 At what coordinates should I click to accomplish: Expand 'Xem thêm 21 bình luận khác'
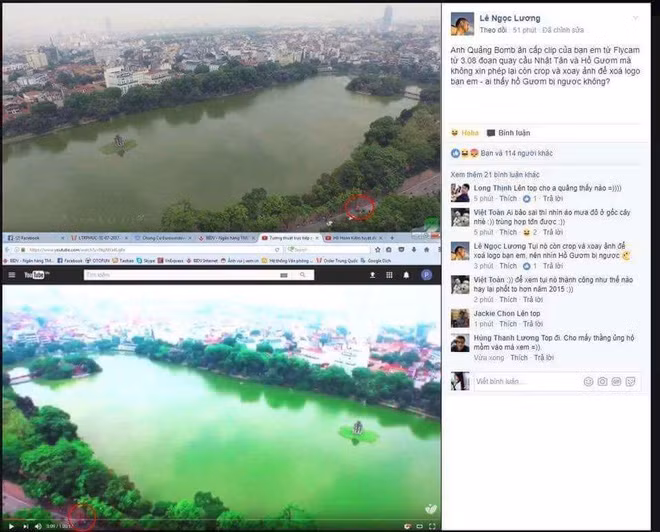(494, 174)
